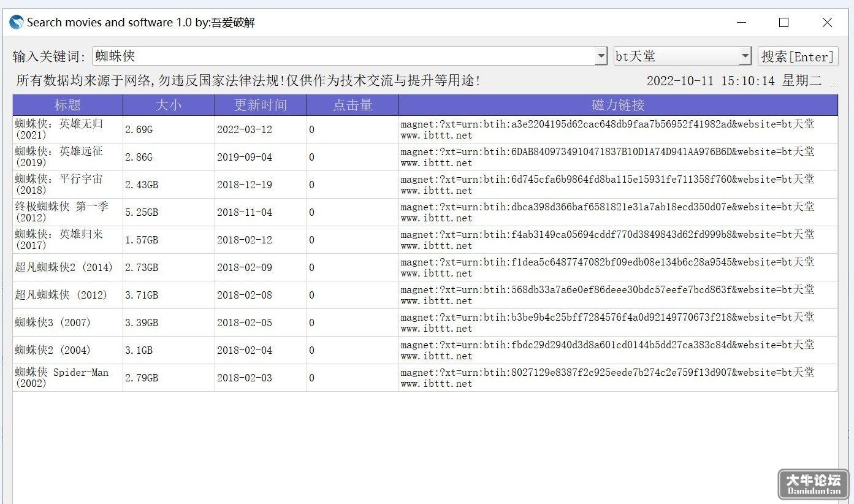Select 终极蜘蛛侠 第一季 (2012) title cell

pos(67,212)
